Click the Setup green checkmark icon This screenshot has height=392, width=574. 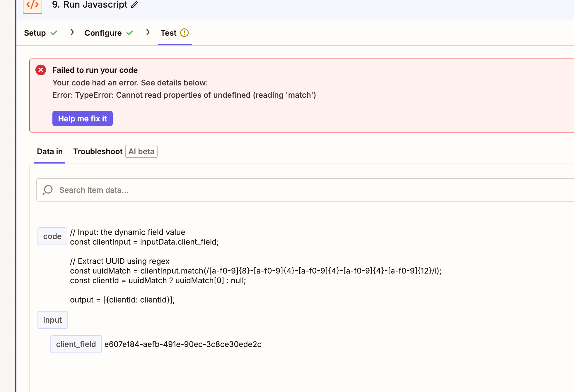(54, 33)
